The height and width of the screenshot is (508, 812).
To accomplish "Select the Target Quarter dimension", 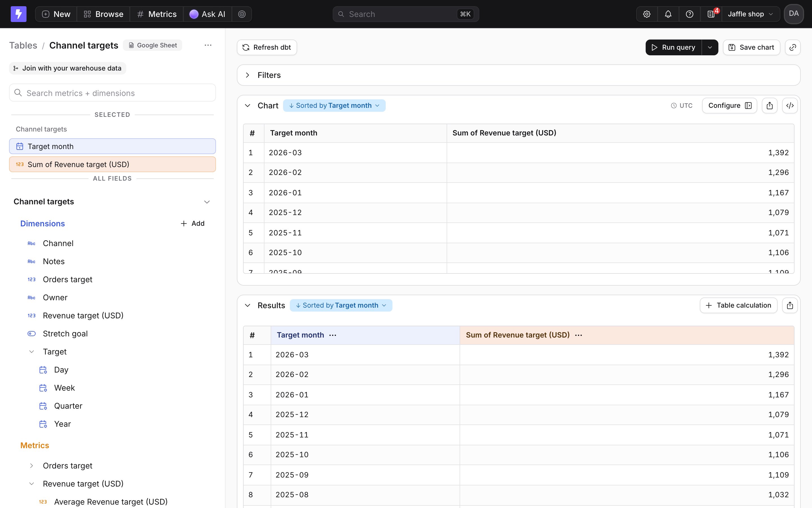I will [x=68, y=406].
